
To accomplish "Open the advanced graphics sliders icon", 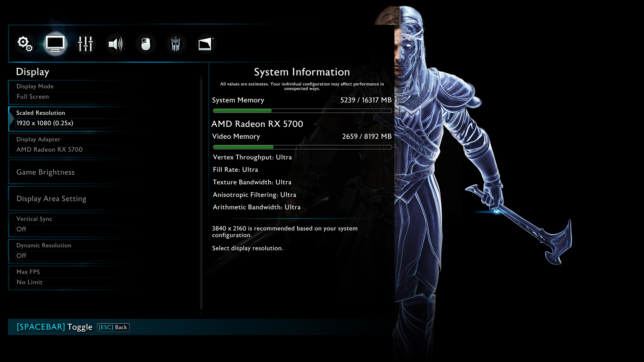I will (x=85, y=44).
